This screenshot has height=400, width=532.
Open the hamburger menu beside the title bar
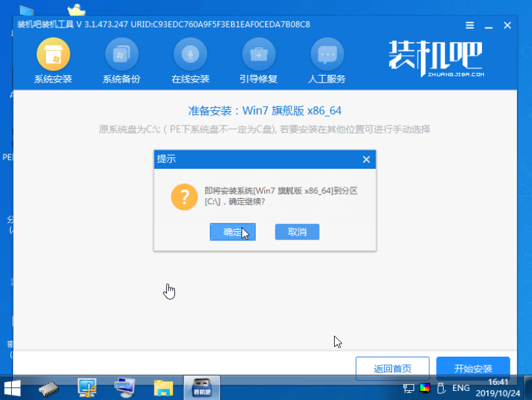(x=469, y=24)
